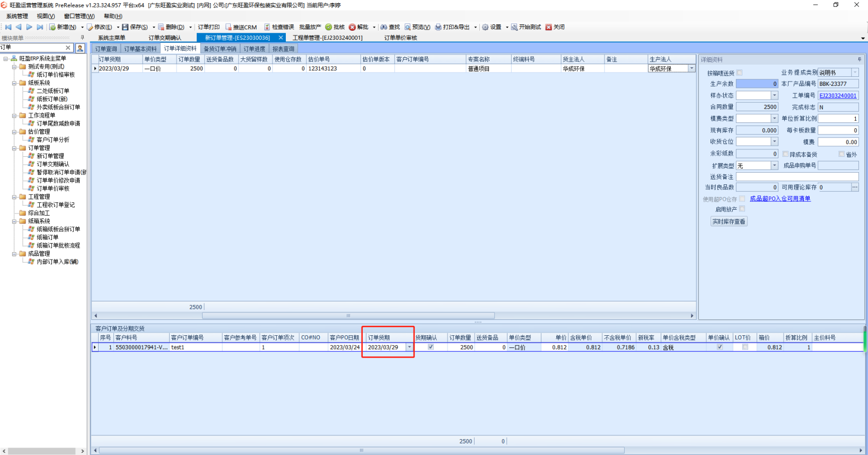
Task: Click the 解批 unapprove button
Action: [358, 27]
